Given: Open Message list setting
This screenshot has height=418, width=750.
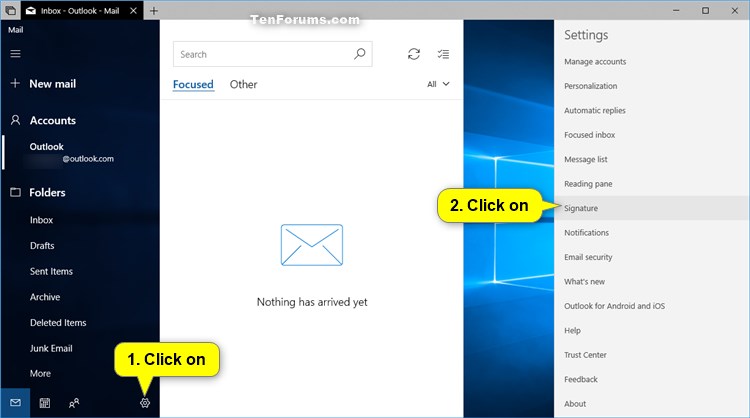Looking at the screenshot, I should 652,159.
